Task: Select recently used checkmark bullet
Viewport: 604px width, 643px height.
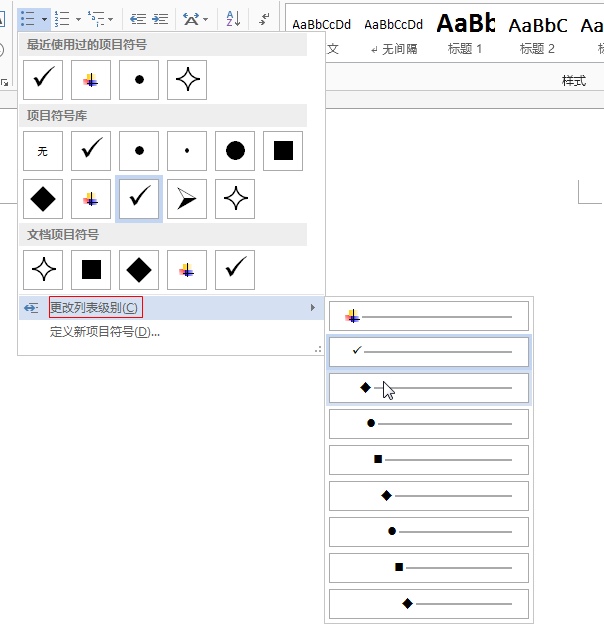Action: (x=43, y=80)
